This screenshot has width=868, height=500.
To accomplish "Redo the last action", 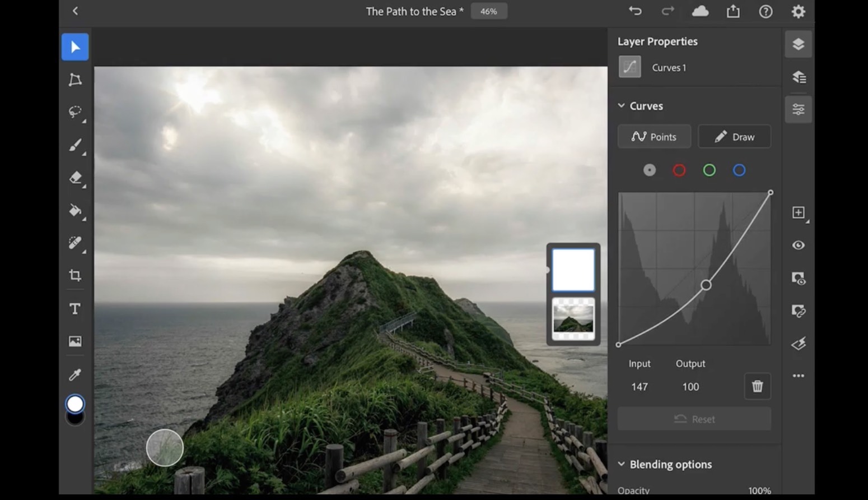I will [668, 11].
